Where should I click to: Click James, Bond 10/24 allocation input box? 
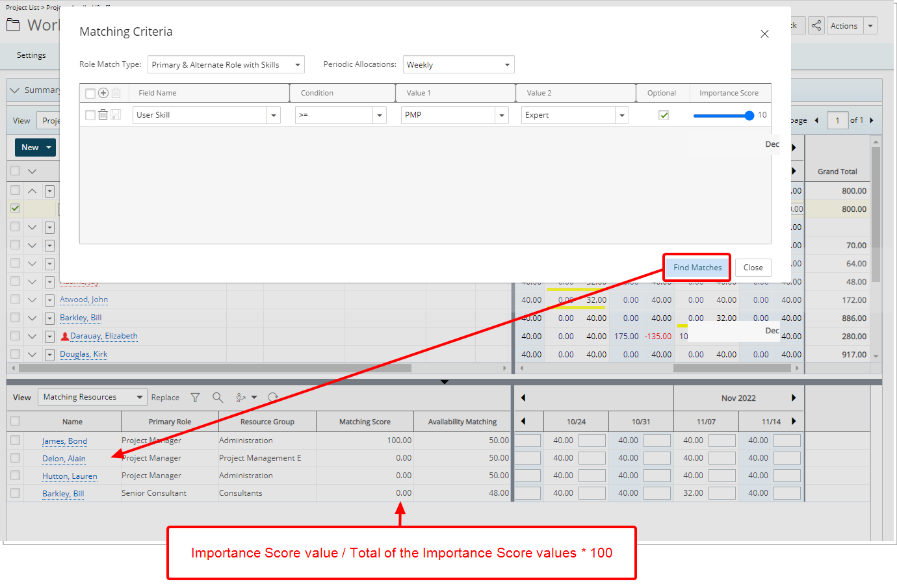[x=591, y=441]
